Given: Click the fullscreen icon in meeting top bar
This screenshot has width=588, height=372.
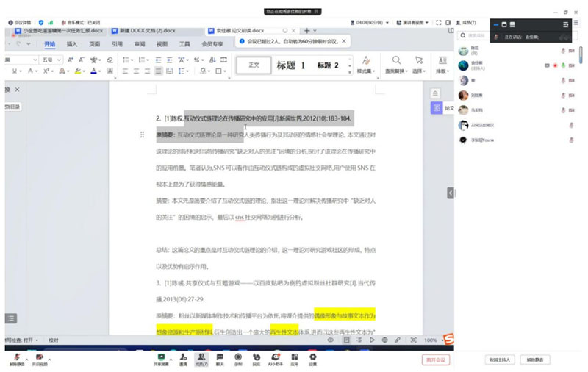Looking at the screenshot, I should tap(438, 23).
